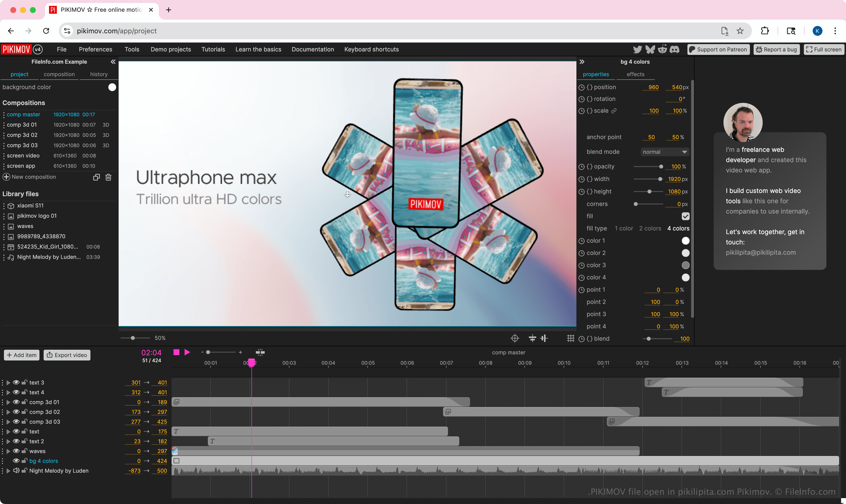
Task: Toggle rotation keyframe stopwatch
Action: 582,99
